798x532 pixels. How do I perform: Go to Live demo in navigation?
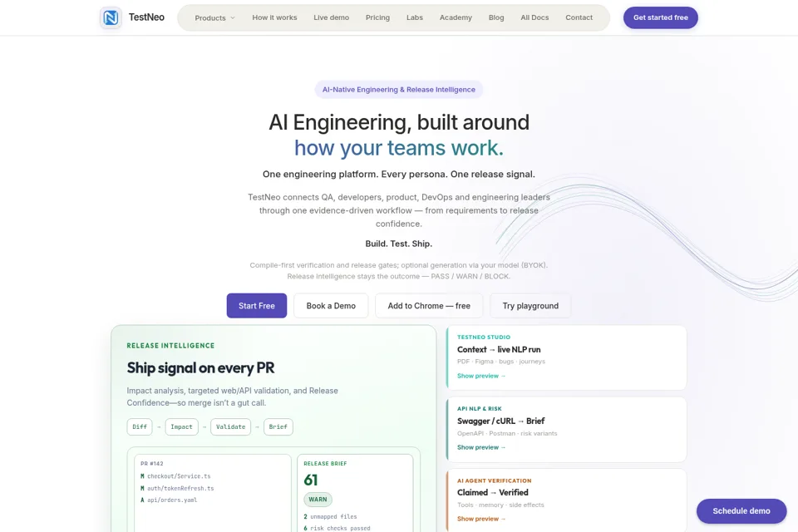(332, 17)
